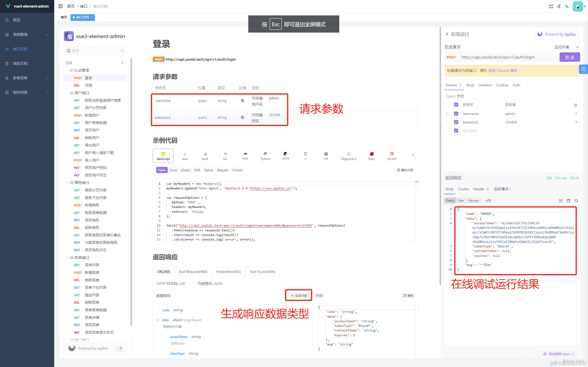The image size is (588, 367).
Task: Switch to the Headers request tab
Action: pyautogui.click(x=485, y=85)
